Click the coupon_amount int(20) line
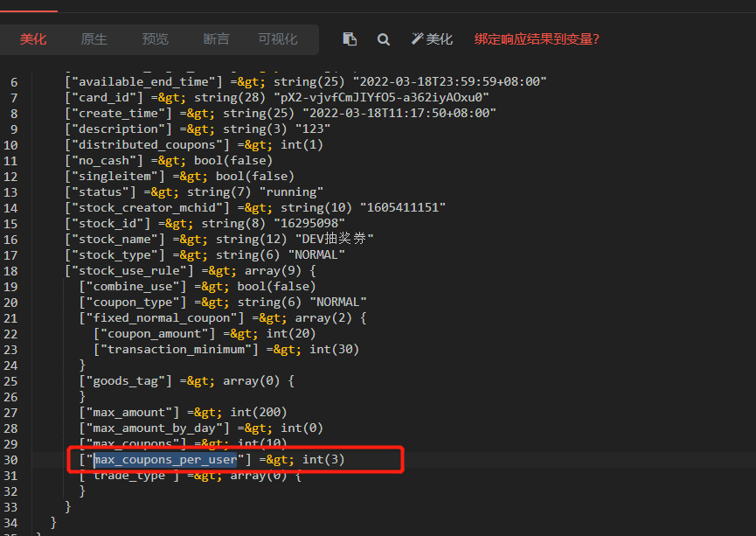 [205, 334]
